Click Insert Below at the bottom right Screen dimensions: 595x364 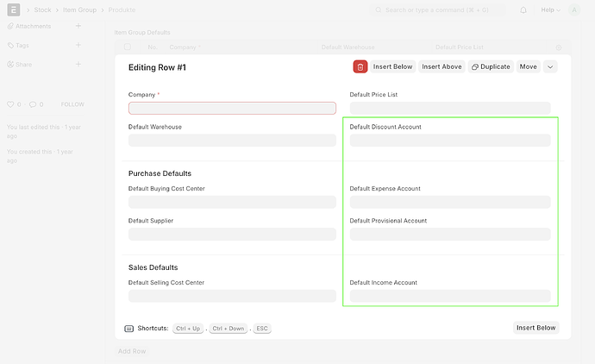click(x=535, y=328)
